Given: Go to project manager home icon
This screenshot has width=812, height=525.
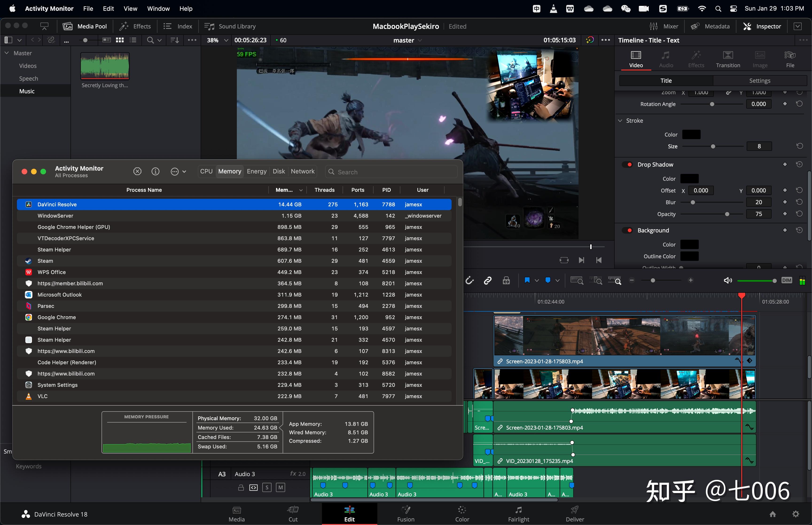Looking at the screenshot, I should 773,514.
